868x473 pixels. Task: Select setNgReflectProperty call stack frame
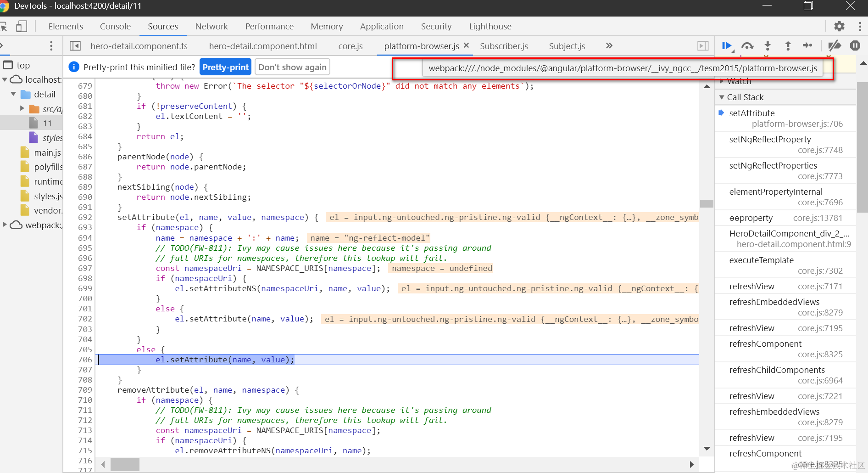pos(785,144)
